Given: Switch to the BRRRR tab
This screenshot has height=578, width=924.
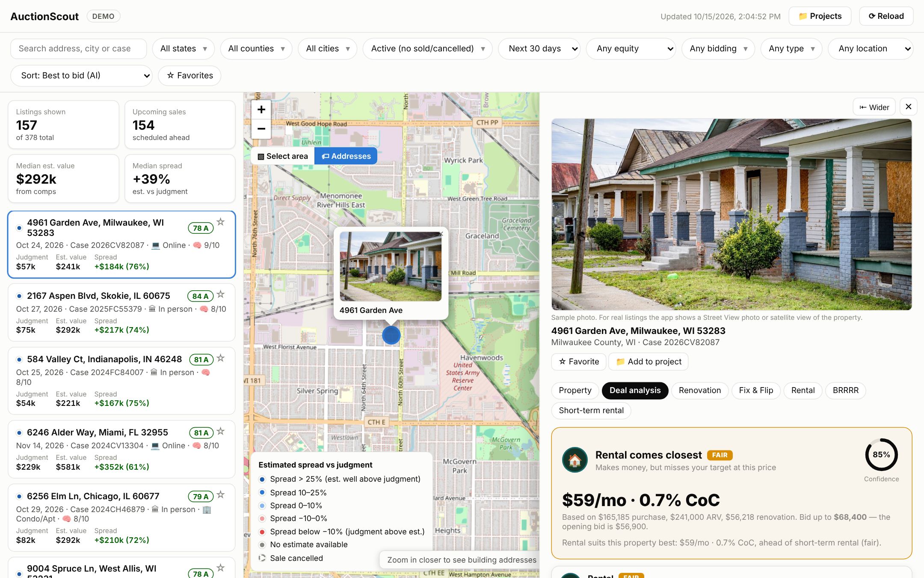Looking at the screenshot, I should click(846, 390).
